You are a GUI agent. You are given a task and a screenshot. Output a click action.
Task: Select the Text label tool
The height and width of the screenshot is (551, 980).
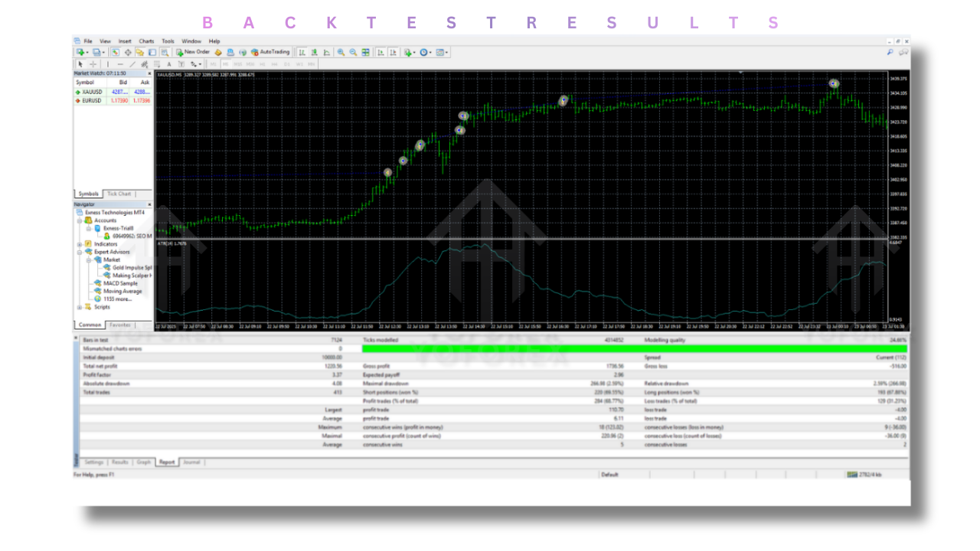[181, 65]
